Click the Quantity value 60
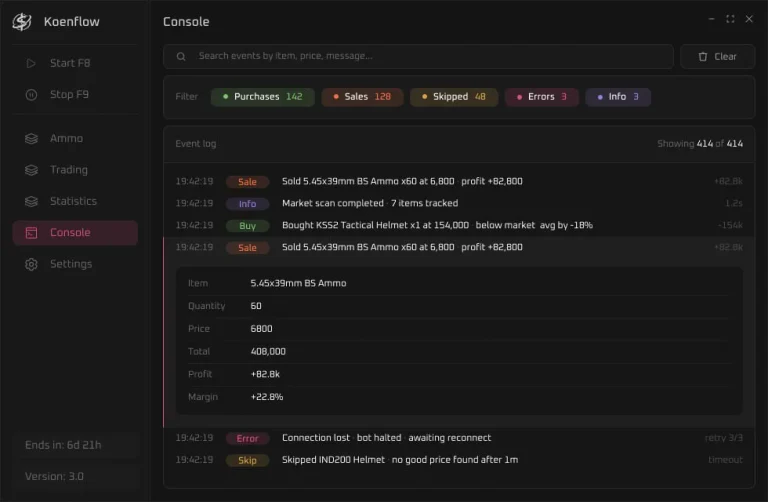768x502 pixels. [256, 306]
